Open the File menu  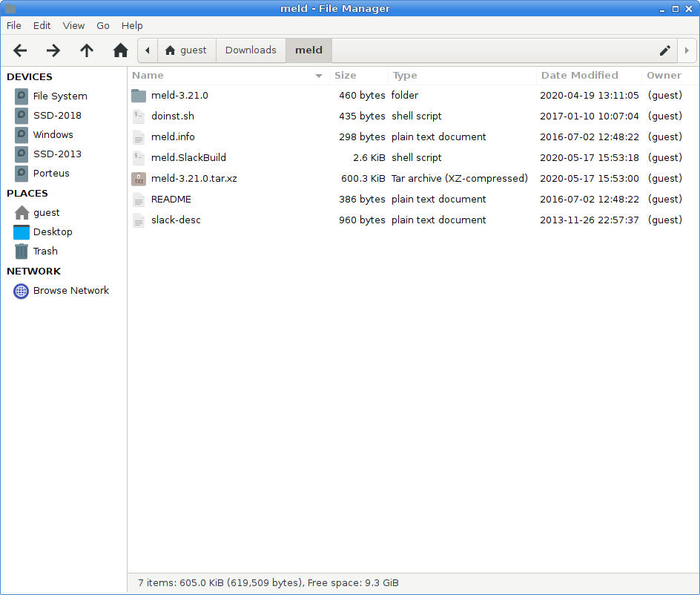coord(14,25)
